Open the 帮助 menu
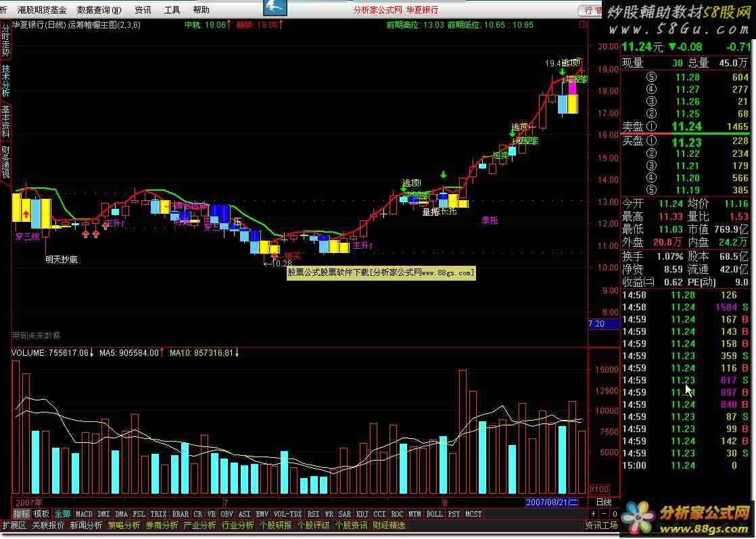 coord(201,9)
